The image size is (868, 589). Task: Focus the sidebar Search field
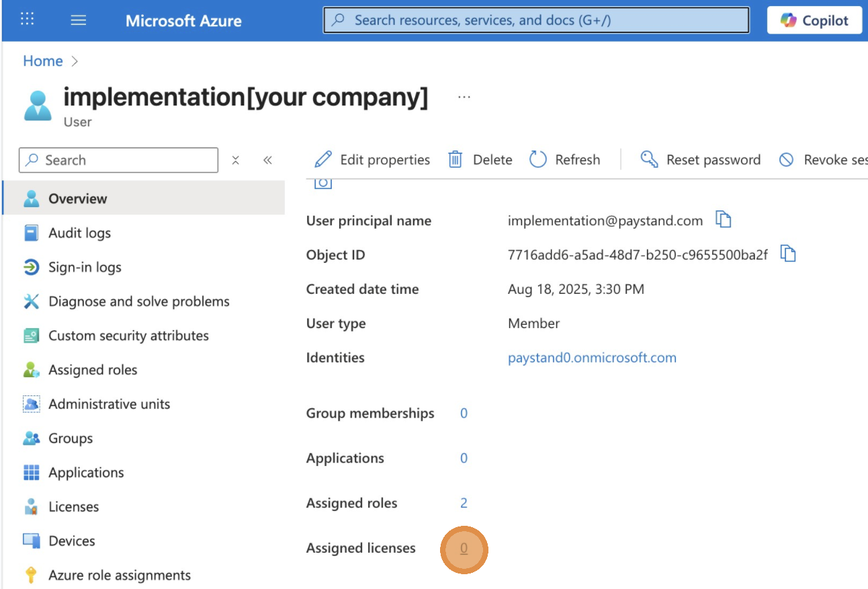pos(119,160)
